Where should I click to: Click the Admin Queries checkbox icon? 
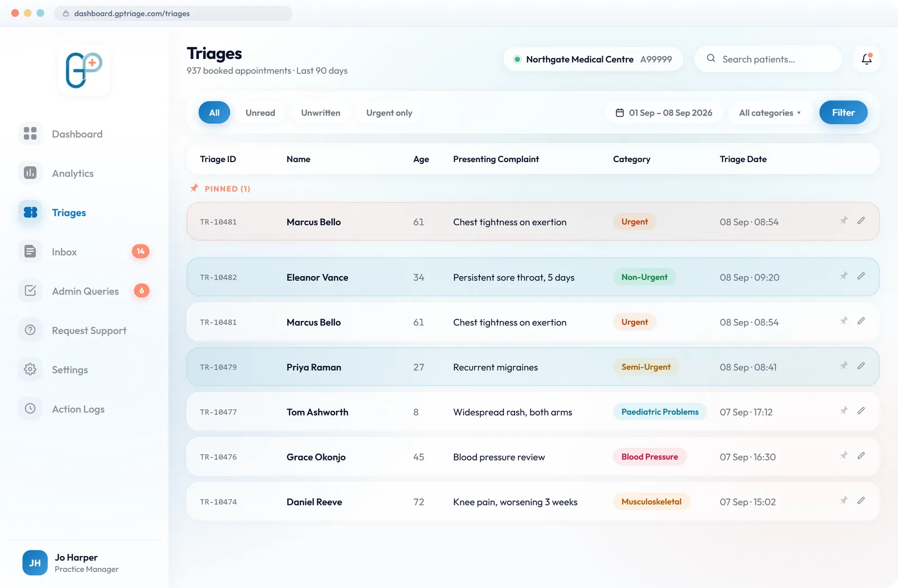[30, 291]
